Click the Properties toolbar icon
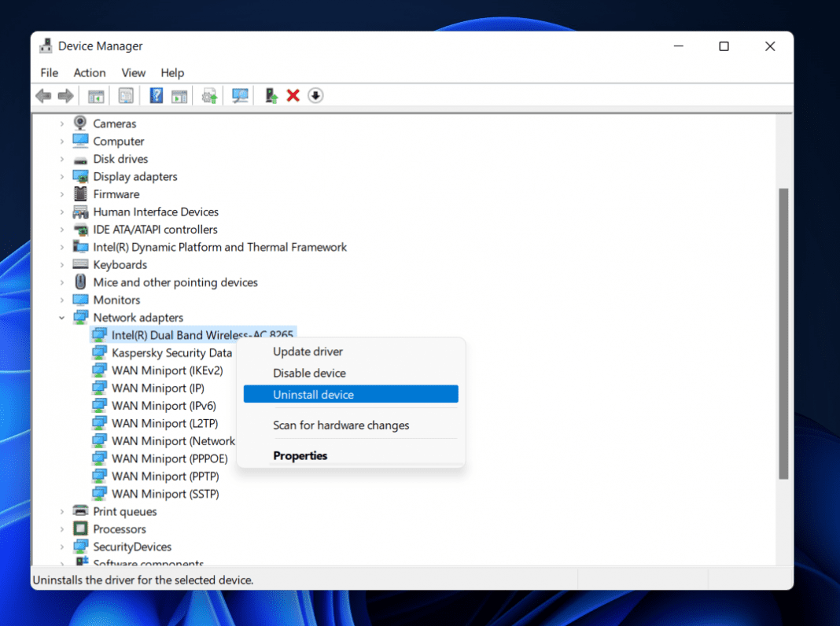The height and width of the screenshot is (626, 840). (x=126, y=95)
